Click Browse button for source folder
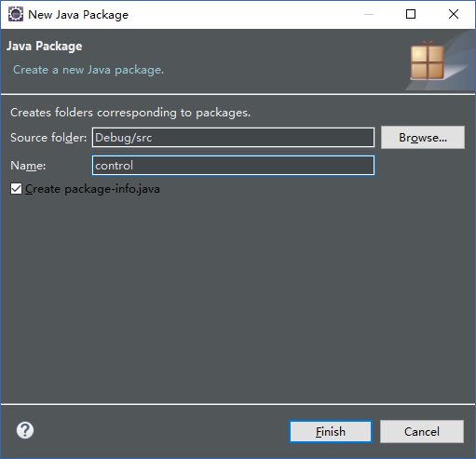476x459 pixels. 423,137
